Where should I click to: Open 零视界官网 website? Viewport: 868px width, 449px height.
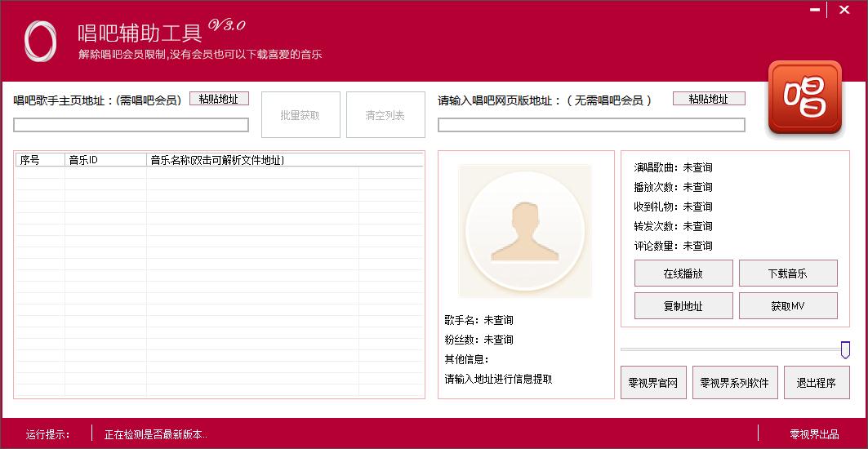(x=653, y=383)
